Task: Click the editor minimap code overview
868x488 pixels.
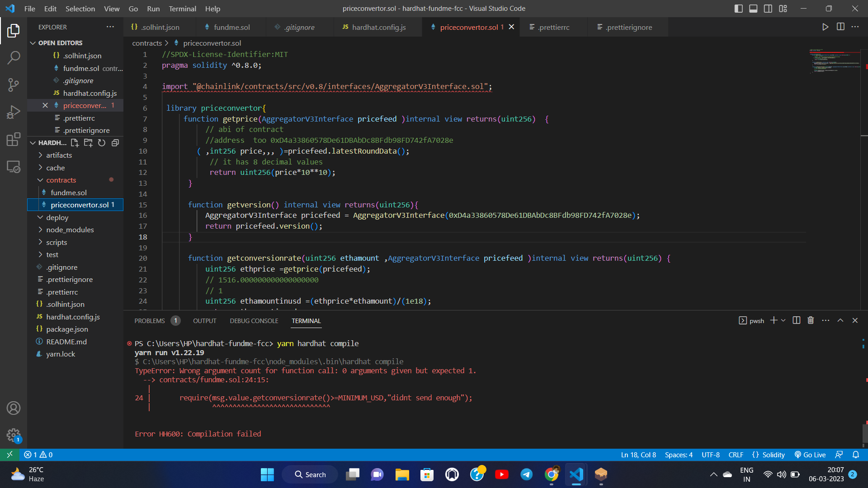Action: [835, 61]
